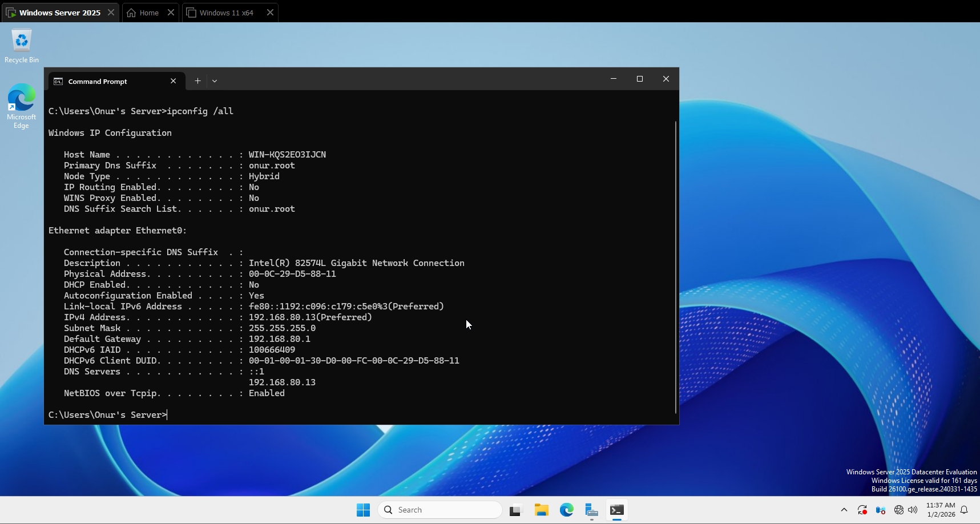980x524 pixels.
Task: Open the notifications bell
Action: click(x=965, y=510)
